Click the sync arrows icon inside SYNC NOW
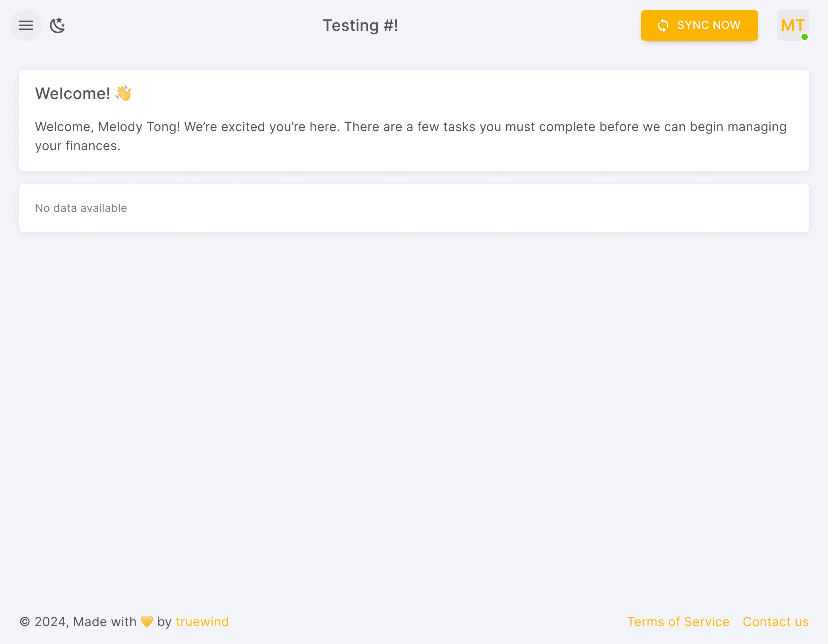828x644 pixels. 663,25
